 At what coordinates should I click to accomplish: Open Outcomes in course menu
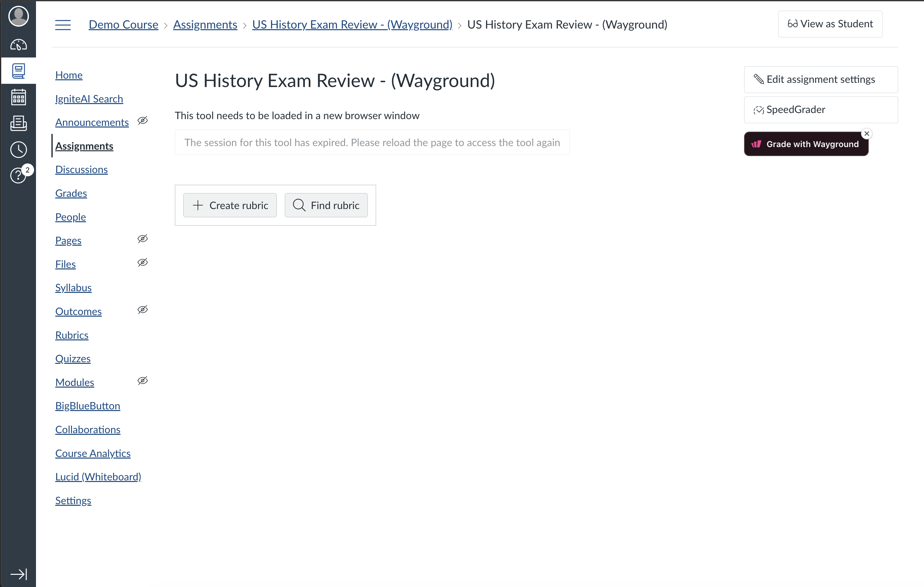tap(78, 312)
